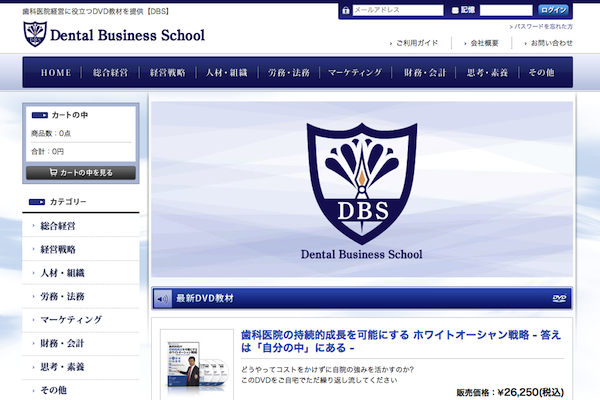
Task: Click the DVD logo icon in section header
Action: [559, 298]
